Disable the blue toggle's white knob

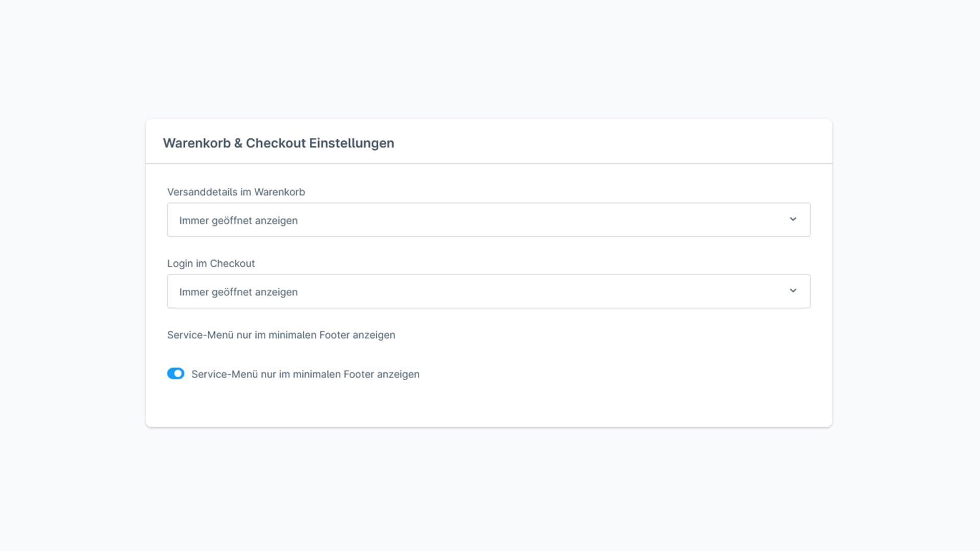tap(178, 373)
